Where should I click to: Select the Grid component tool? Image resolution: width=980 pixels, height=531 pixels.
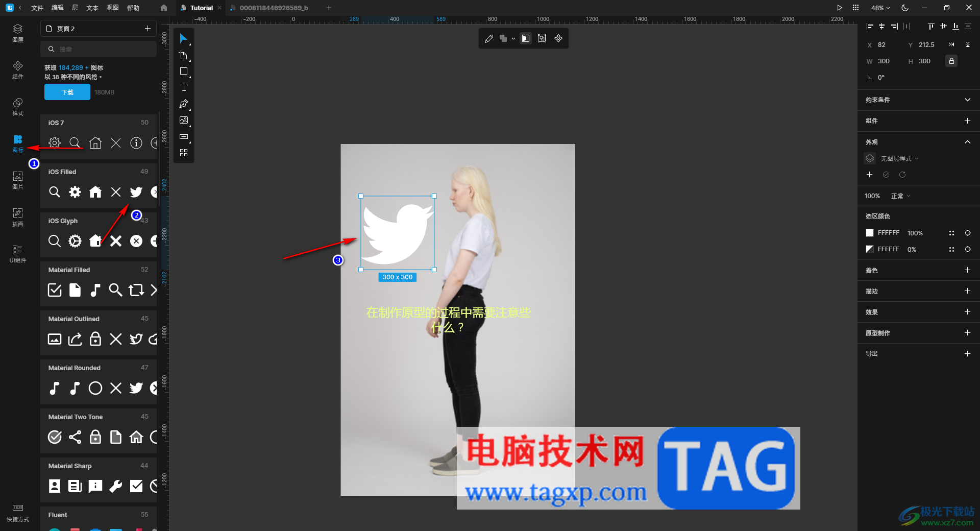point(184,153)
